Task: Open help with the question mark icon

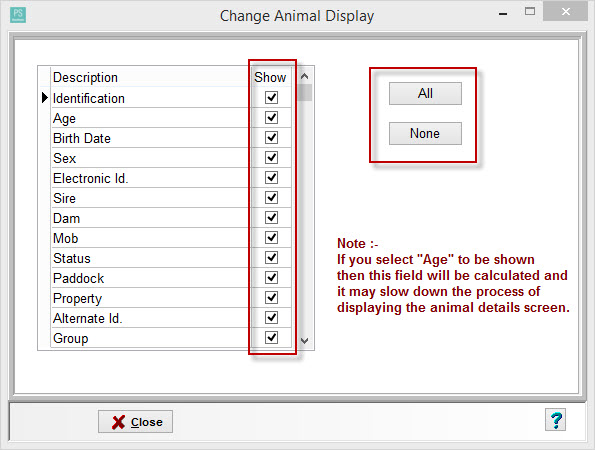Action: (x=555, y=420)
